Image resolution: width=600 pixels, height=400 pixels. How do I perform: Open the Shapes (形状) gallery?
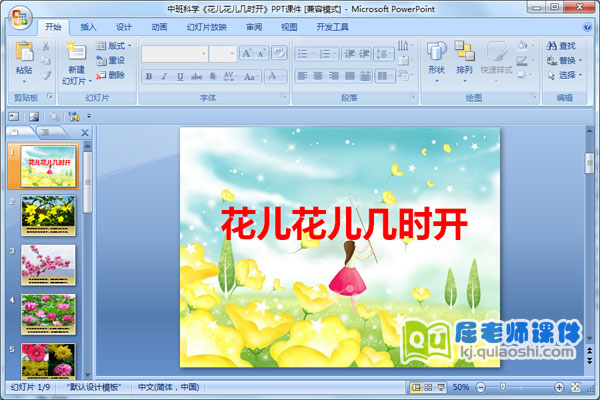437,62
